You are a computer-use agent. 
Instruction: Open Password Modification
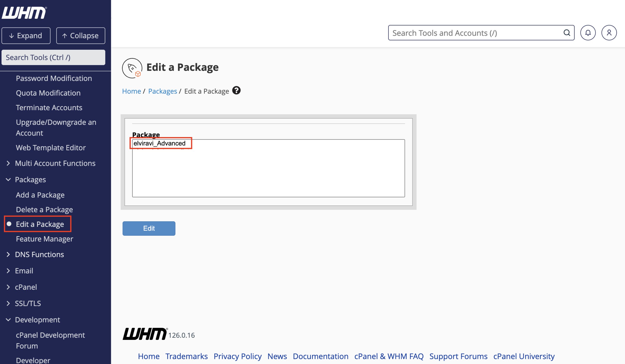(54, 78)
